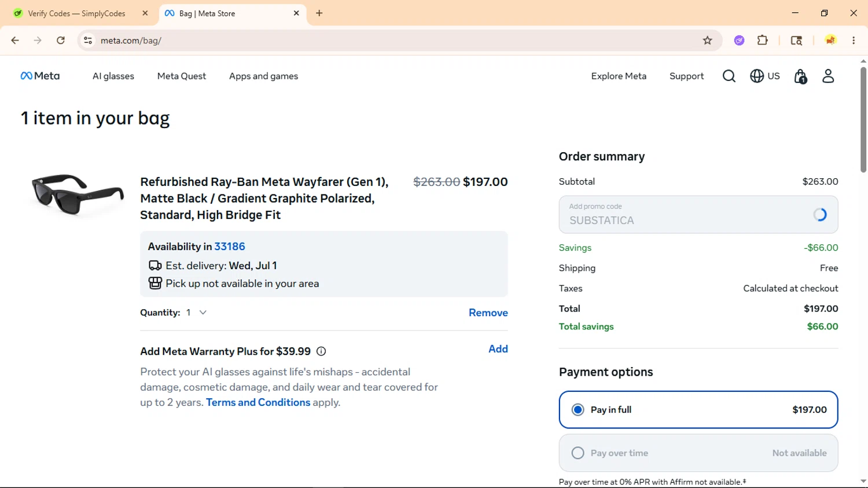Click the Order summary heading
This screenshot has height=488, width=868.
click(602, 156)
